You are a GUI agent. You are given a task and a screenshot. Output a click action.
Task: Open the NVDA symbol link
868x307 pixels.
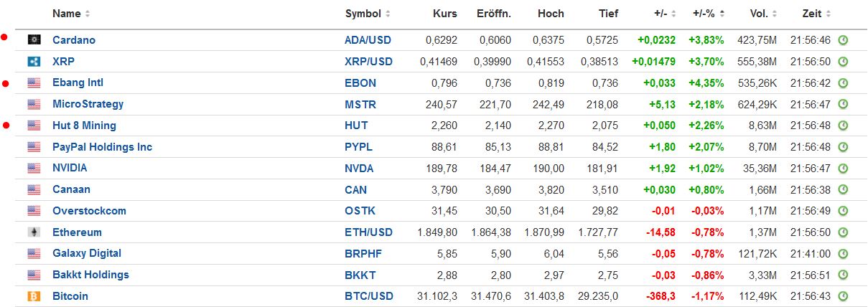point(359,169)
